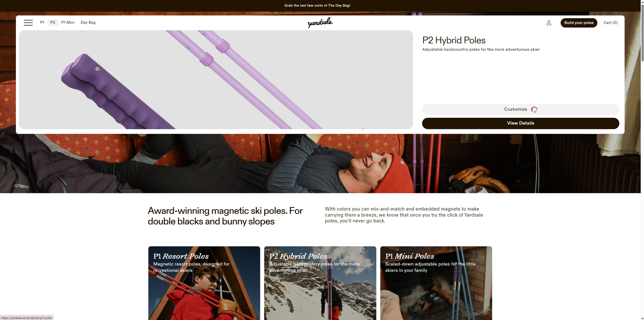Open the P1 Mini Poles card
The image size is (644, 320).
point(436,283)
